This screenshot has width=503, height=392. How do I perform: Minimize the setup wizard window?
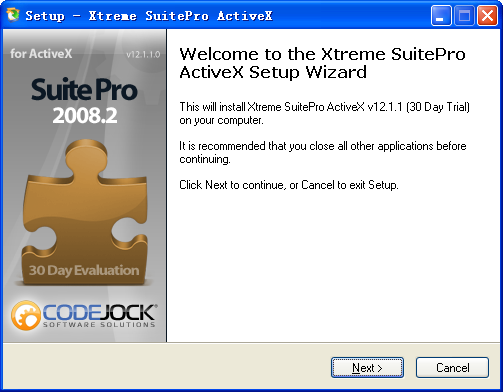pos(441,16)
